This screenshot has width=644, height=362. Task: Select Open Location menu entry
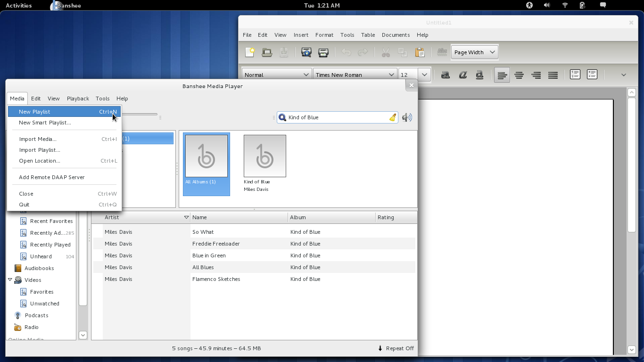point(64,161)
